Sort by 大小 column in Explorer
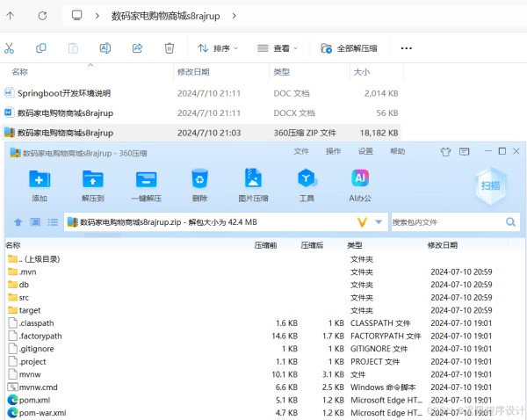The width and height of the screenshot is (527, 420). 362,72
